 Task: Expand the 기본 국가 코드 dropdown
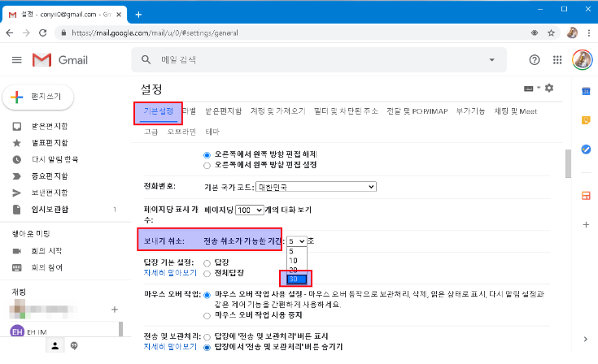pos(316,187)
